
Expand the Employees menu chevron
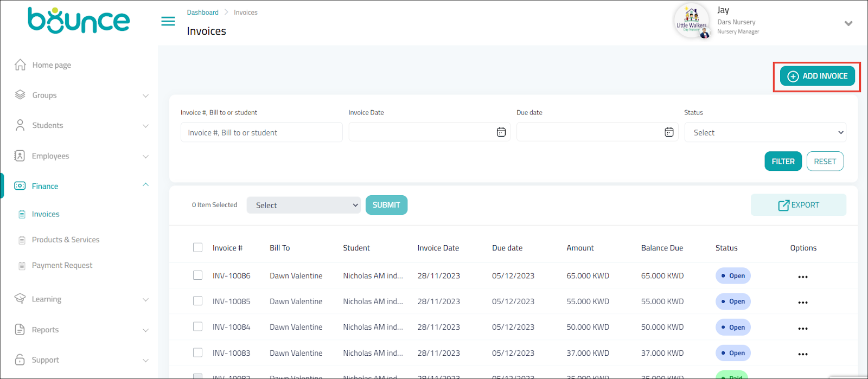[145, 157]
